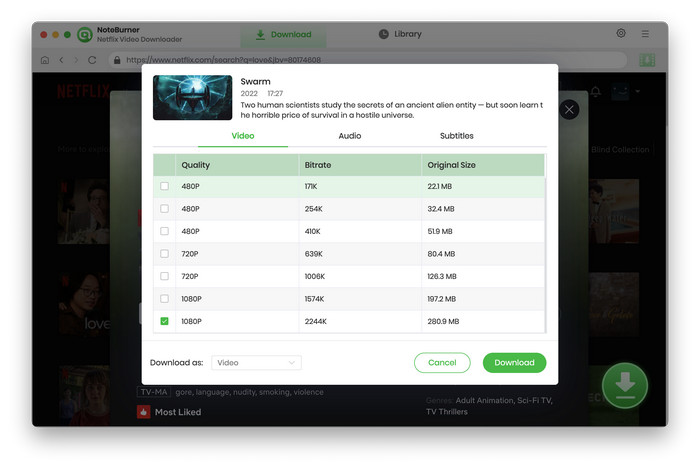700x469 pixels.
Task: Click the green Download button in dialog
Action: (514, 363)
